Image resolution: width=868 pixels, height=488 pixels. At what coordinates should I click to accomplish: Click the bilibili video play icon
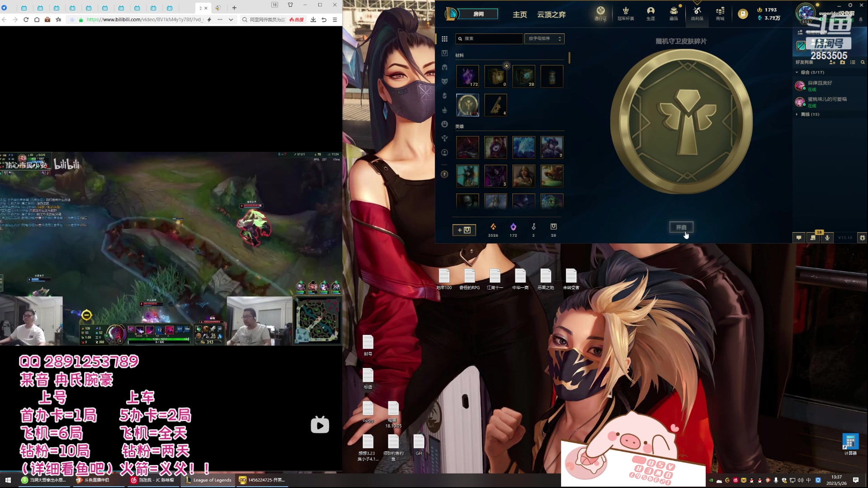[320, 425]
